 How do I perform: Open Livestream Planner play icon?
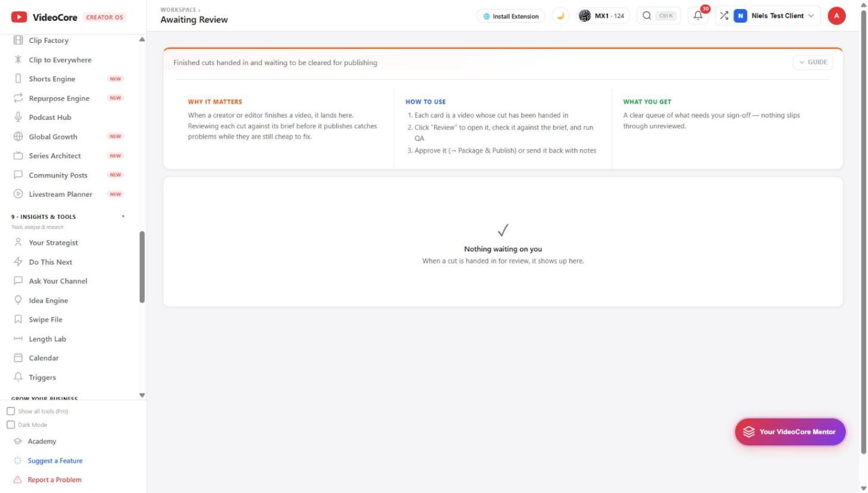point(18,194)
